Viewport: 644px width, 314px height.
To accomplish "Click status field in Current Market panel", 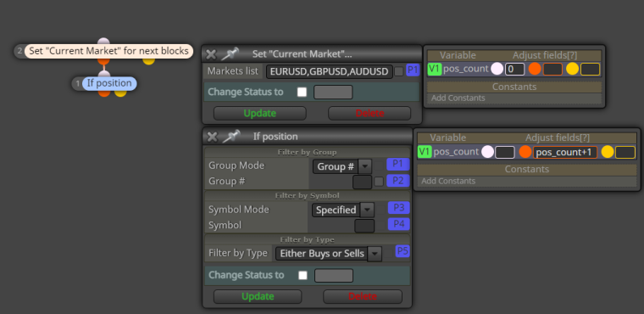I will 333,93.
